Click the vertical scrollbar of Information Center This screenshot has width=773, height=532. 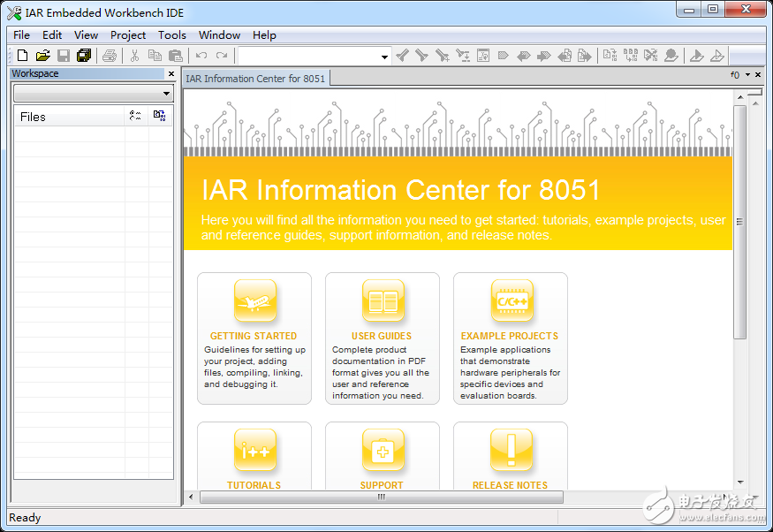coord(740,221)
